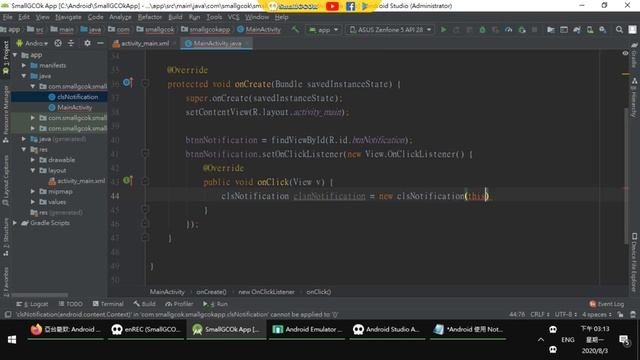
Task: Collapse the res folder in tree
Action: click(x=24, y=149)
